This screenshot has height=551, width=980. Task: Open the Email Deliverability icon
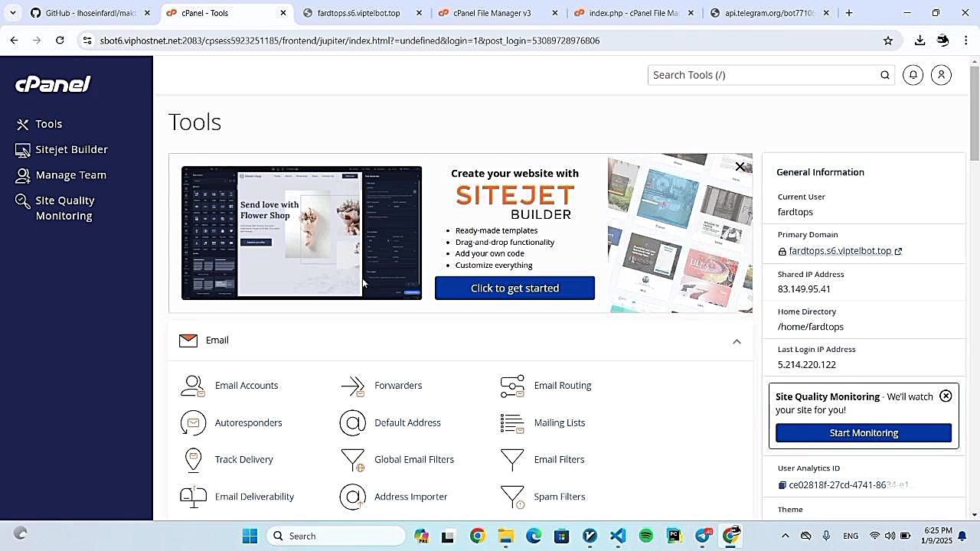click(x=193, y=497)
